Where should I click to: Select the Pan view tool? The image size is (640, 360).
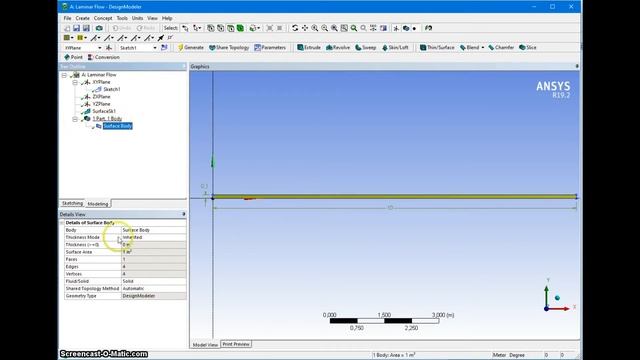click(x=305, y=28)
